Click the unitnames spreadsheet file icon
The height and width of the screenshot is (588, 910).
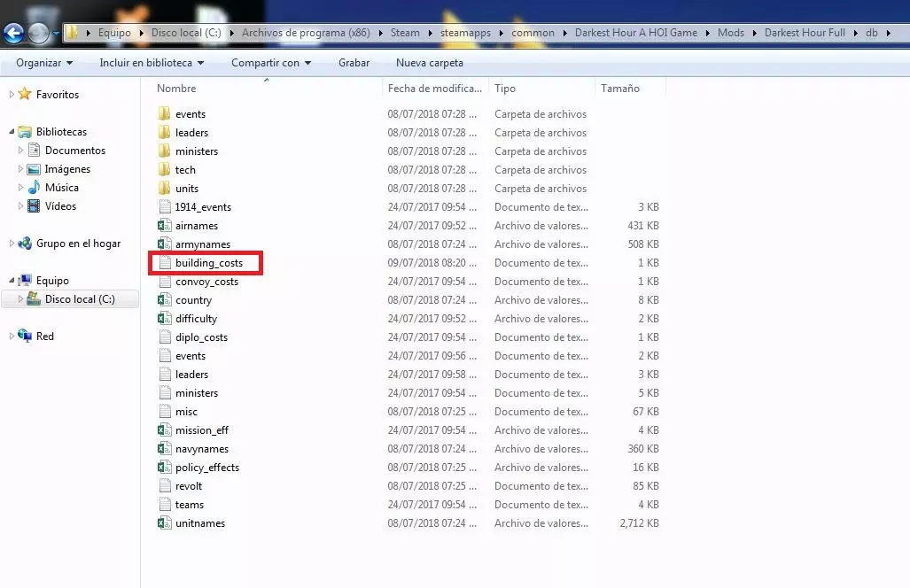tap(165, 522)
